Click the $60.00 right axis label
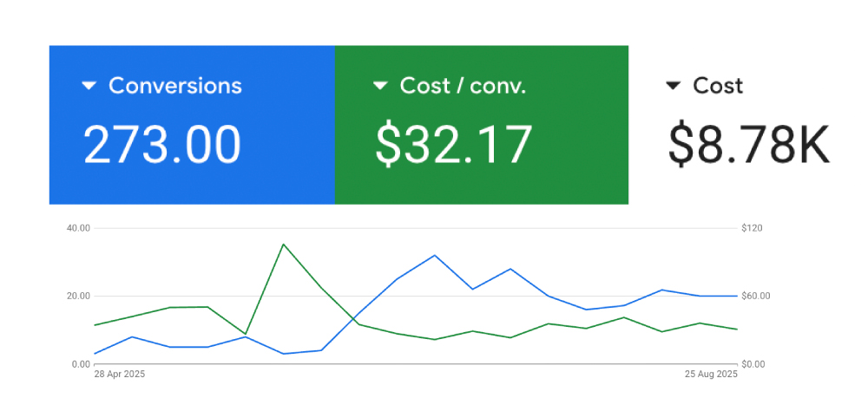The image size is (868, 411). [x=756, y=296]
